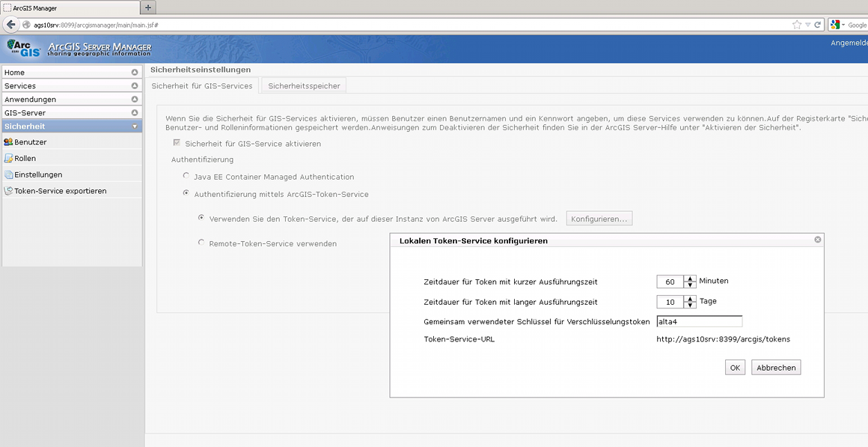This screenshot has width=868, height=447.
Task: Open the Benutzer users icon in sidebar
Action: click(8, 142)
